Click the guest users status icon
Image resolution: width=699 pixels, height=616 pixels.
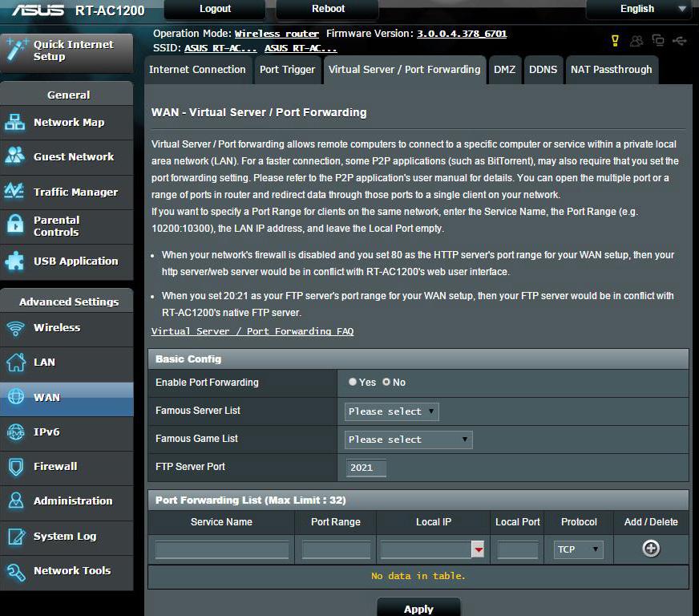(x=636, y=41)
